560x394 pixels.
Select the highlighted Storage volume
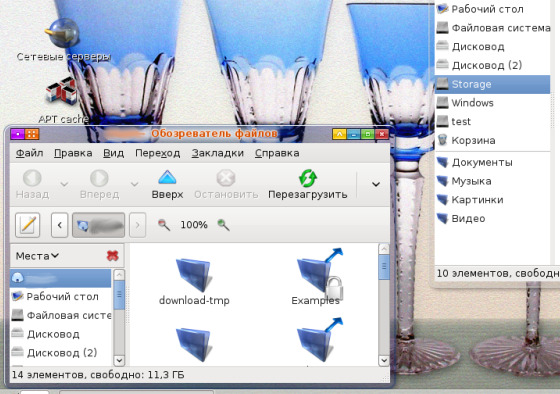coord(492,84)
